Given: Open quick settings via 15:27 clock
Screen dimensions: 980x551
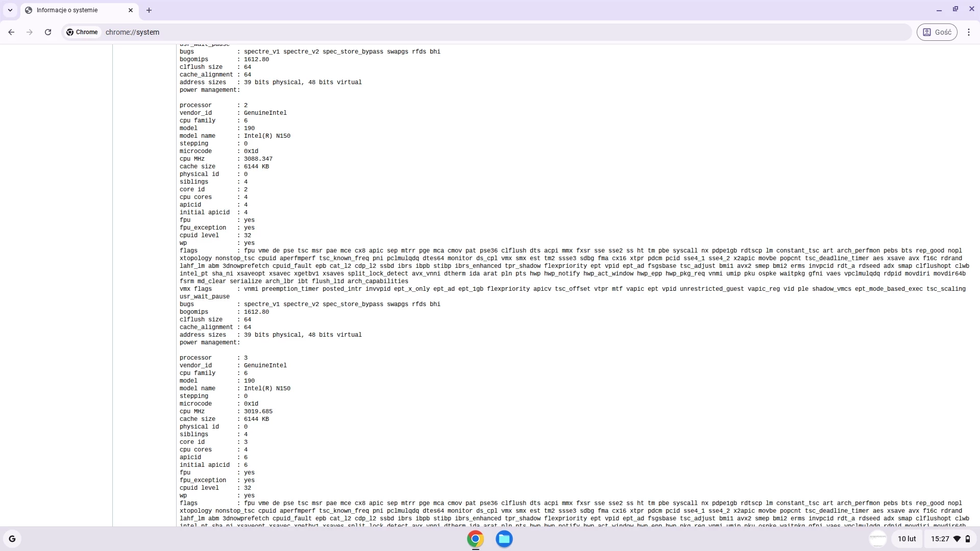Looking at the screenshot, I should coord(940,539).
